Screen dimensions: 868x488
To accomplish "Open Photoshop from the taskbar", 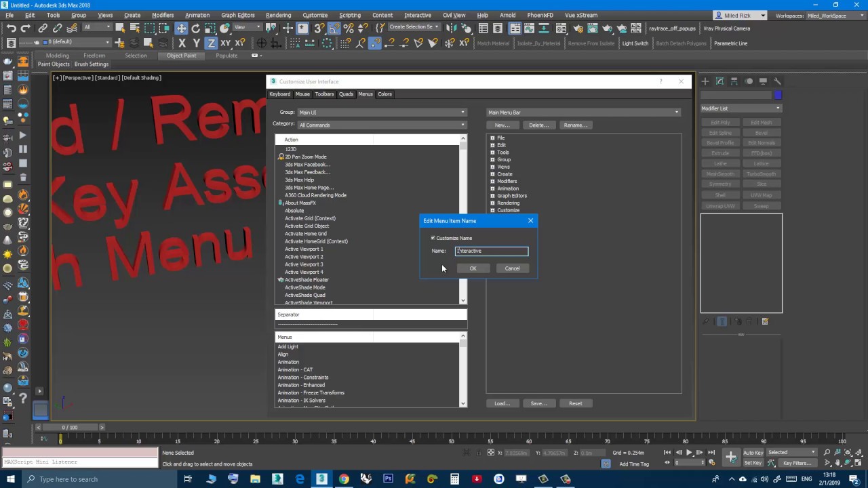I will (x=388, y=479).
